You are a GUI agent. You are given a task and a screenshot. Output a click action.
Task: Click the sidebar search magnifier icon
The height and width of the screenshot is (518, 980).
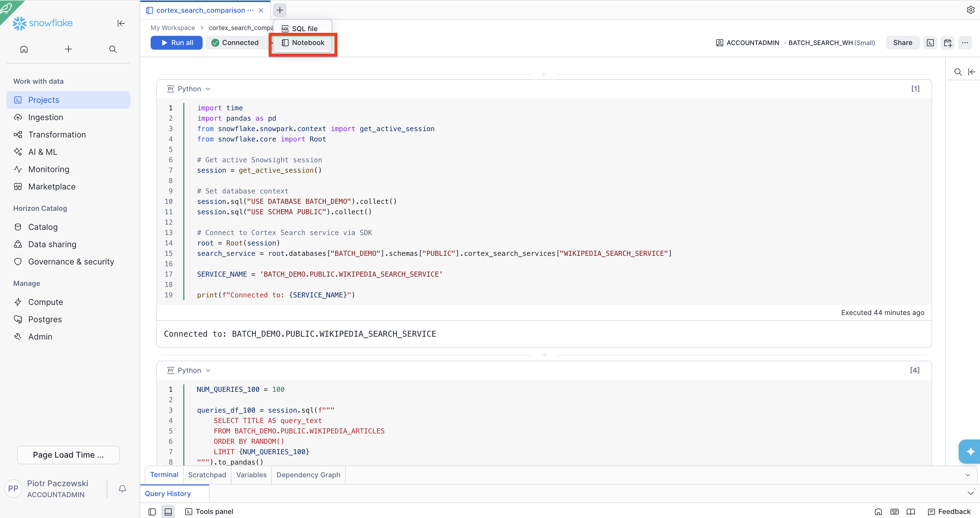pos(113,49)
